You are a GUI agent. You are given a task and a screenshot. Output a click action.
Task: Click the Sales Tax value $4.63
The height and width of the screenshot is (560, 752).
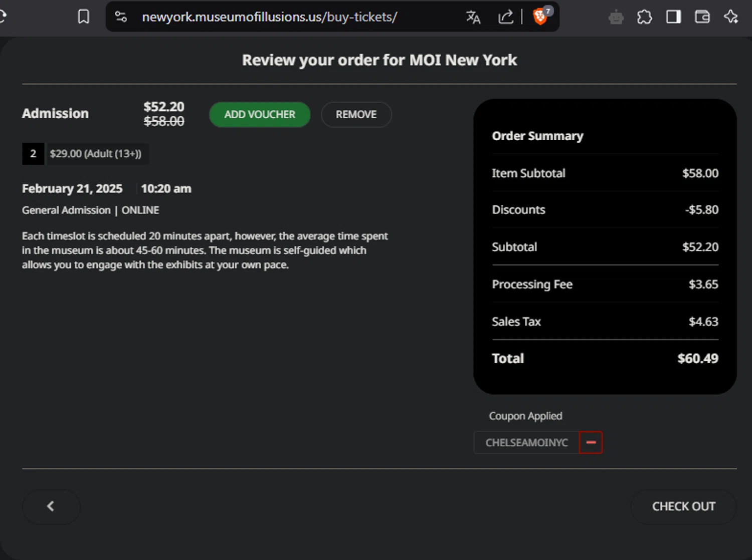pyautogui.click(x=703, y=322)
